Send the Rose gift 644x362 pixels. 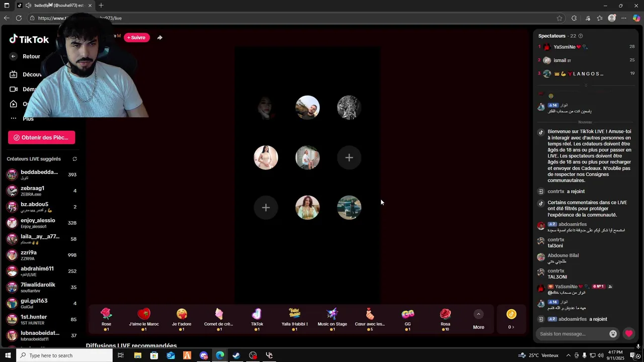click(106, 319)
